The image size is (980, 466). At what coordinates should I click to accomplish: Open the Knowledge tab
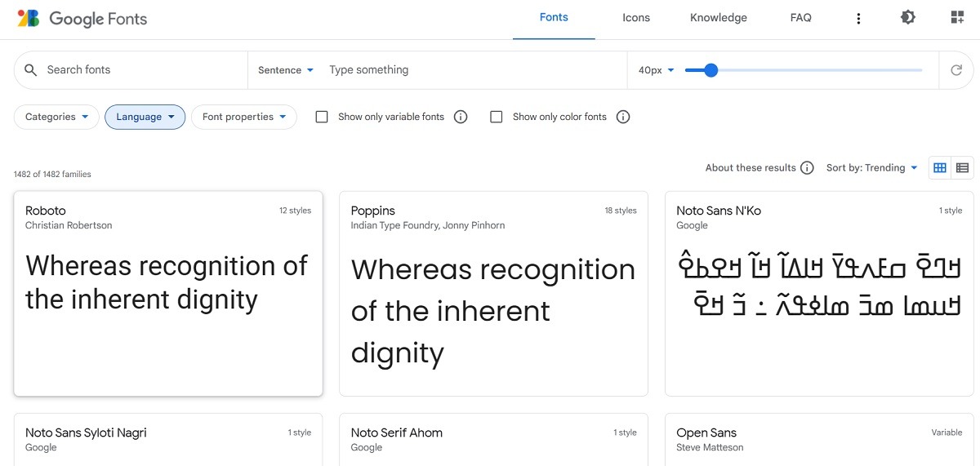pos(719,18)
